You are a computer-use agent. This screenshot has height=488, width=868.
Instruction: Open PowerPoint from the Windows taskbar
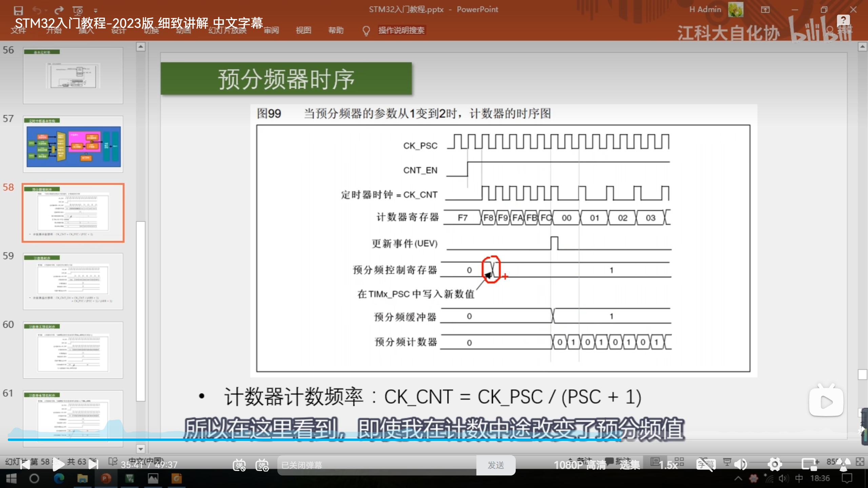(x=106, y=479)
